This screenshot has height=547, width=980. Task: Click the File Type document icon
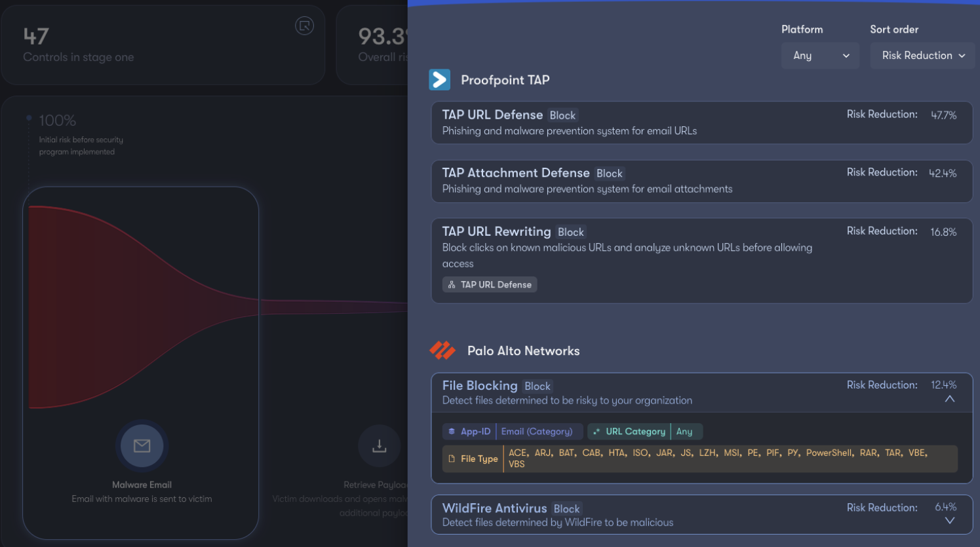pos(452,459)
